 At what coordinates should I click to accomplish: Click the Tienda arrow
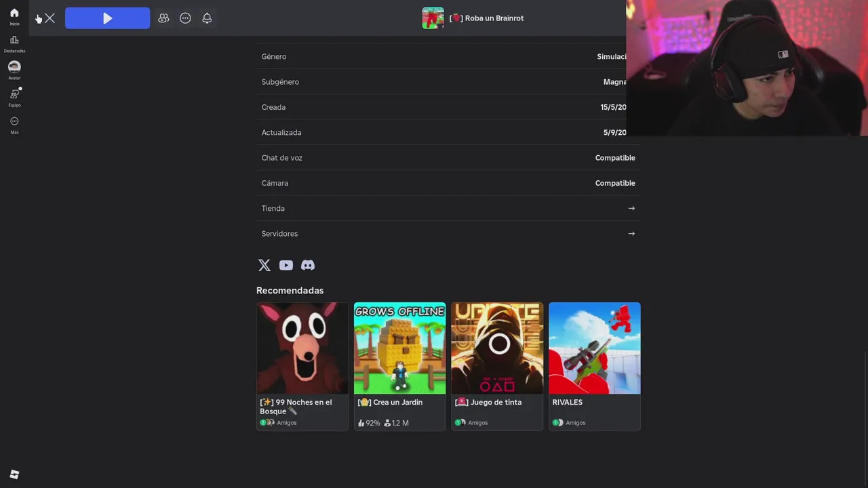pos(631,208)
